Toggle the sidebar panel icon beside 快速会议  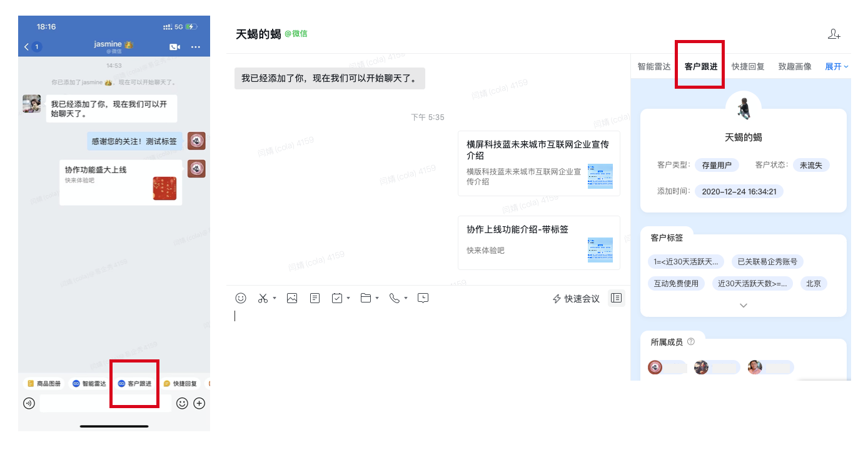point(616,299)
